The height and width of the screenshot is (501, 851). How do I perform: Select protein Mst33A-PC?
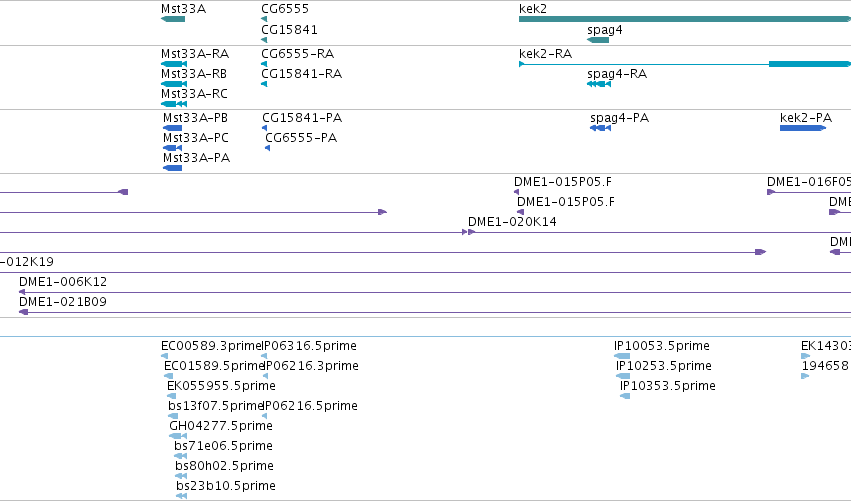173,148
